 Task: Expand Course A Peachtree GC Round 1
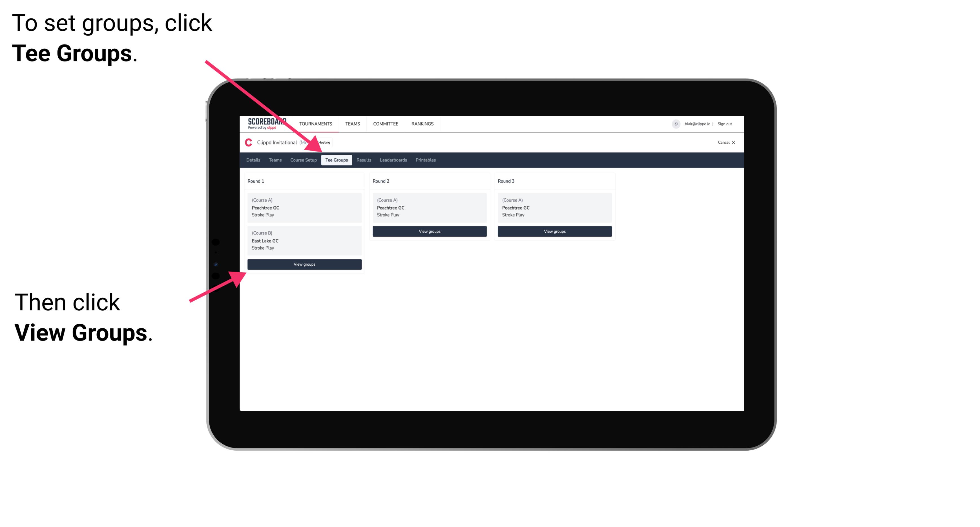point(304,208)
